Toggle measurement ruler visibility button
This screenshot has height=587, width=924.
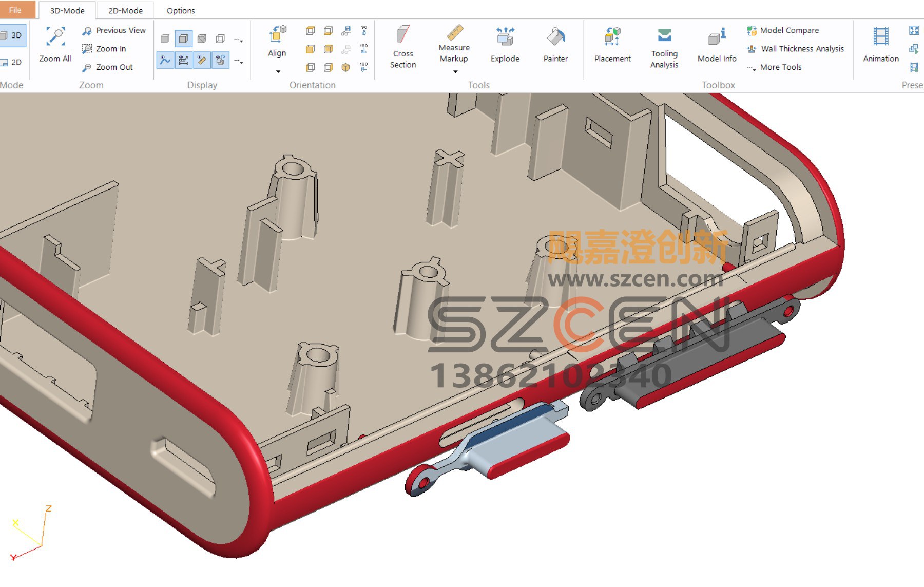click(202, 61)
